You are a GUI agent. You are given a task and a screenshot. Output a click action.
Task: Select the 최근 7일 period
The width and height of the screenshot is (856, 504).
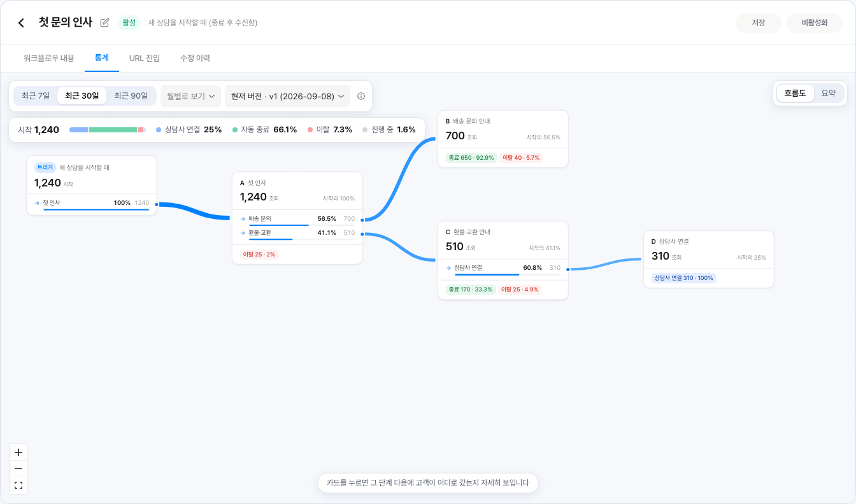click(x=36, y=96)
